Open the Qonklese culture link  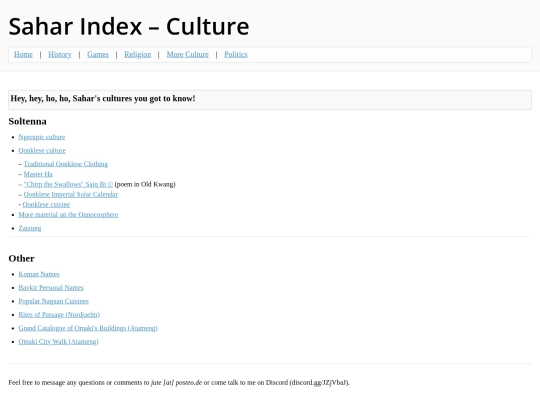point(42,150)
